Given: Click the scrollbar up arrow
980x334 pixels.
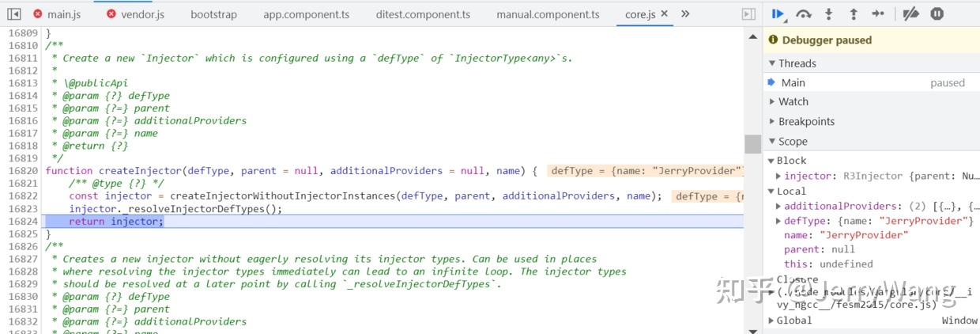Looking at the screenshot, I should tap(752, 36).
